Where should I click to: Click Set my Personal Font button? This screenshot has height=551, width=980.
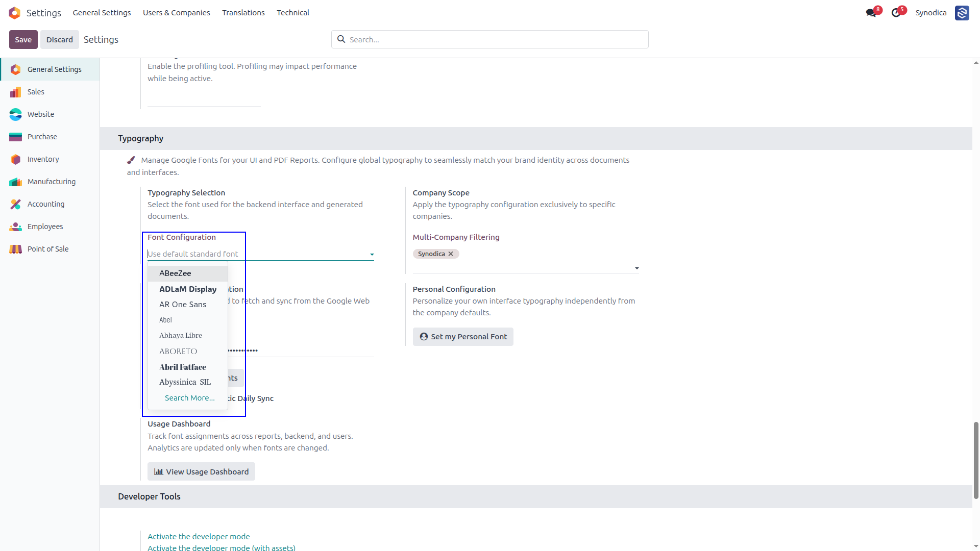[x=463, y=337]
